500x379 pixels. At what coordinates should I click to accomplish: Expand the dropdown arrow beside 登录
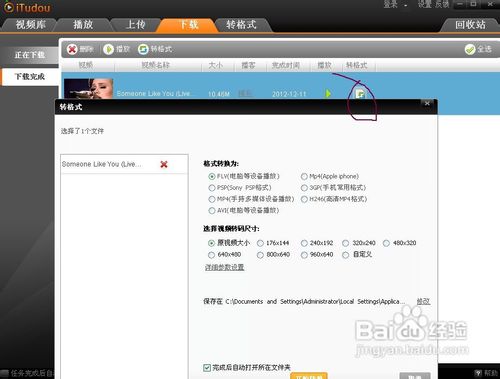(406, 6)
